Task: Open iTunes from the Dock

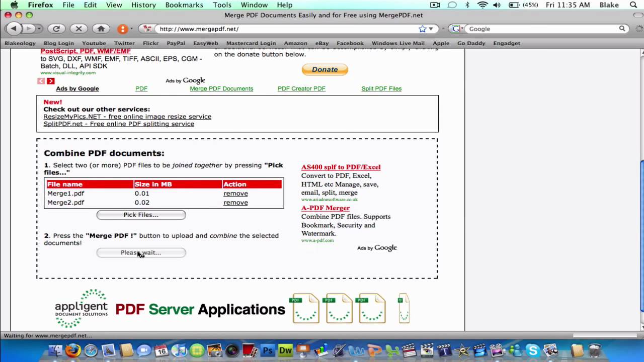Action: pyautogui.click(x=179, y=350)
